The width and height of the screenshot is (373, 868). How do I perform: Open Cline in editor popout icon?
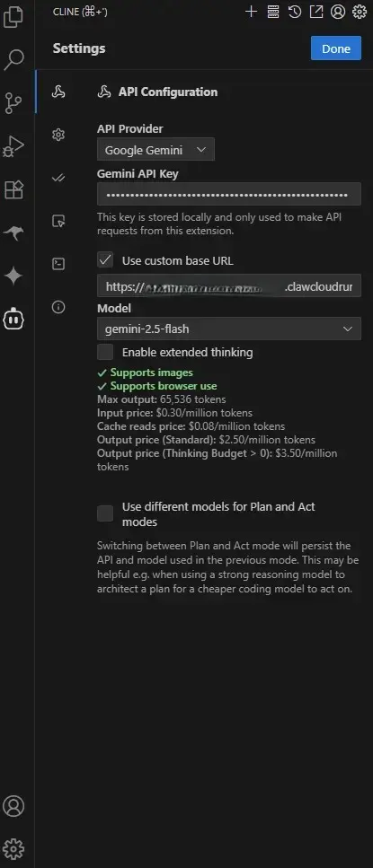coord(315,12)
